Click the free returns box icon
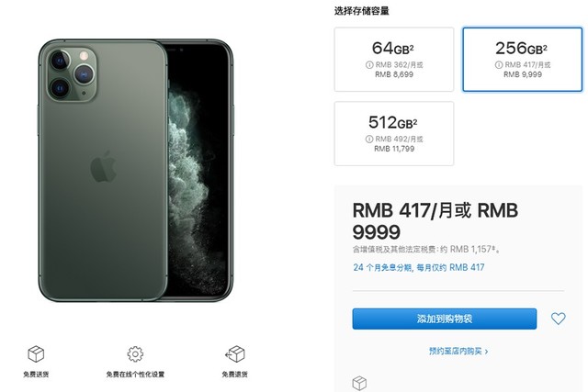Screen dimensions: 588x392 [x=235, y=353]
